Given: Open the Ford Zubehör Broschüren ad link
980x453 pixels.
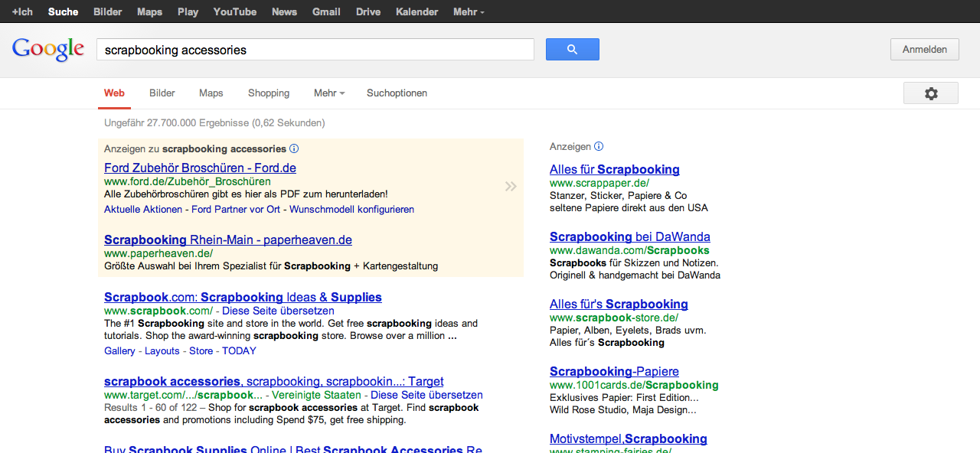Looking at the screenshot, I should tap(200, 168).
